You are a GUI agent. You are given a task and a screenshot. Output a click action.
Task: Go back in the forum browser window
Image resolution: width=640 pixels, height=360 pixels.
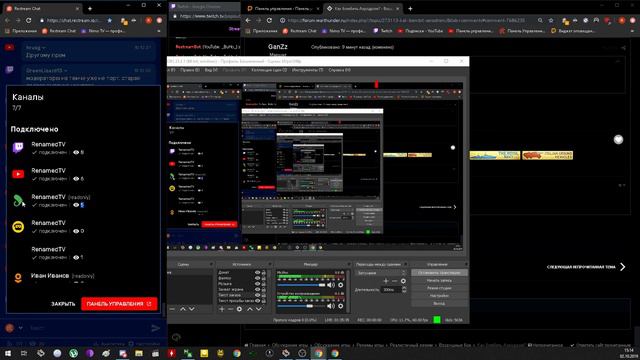pyautogui.click(x=248, y=20)
